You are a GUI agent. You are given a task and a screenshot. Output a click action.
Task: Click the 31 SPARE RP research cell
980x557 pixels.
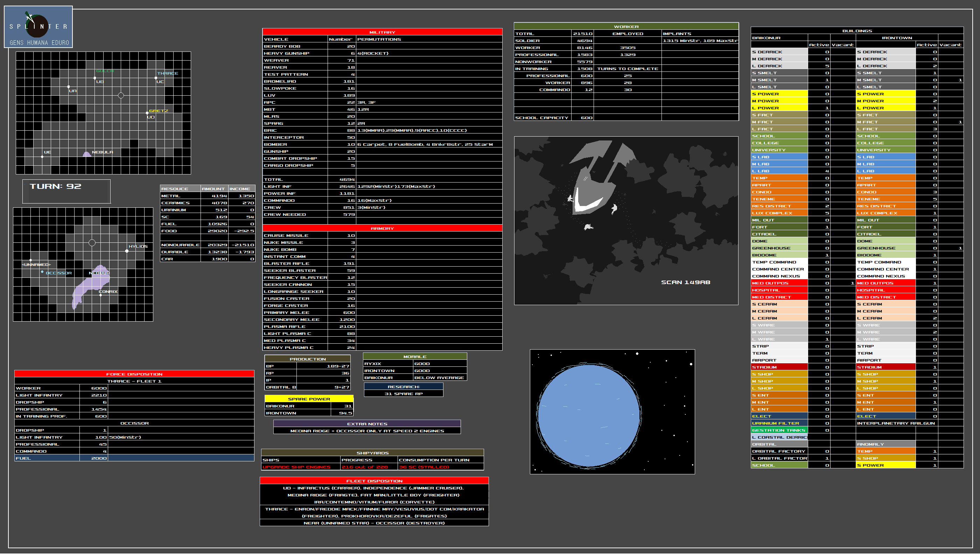tap(403, 394)
